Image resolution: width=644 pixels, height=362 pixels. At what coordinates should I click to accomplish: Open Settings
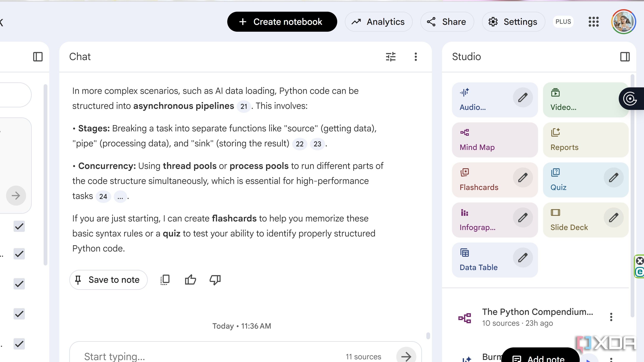coord(513,22)
